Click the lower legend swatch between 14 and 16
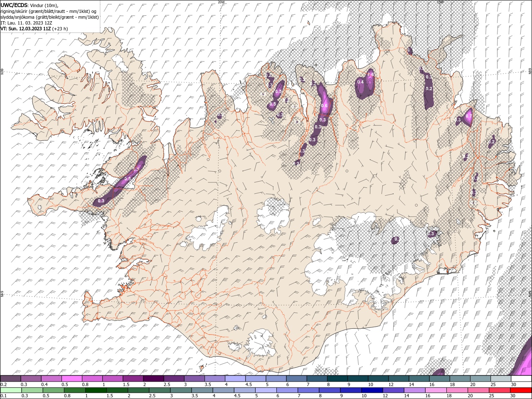Screen dimensions: 532x399 [x=414, y=390]
